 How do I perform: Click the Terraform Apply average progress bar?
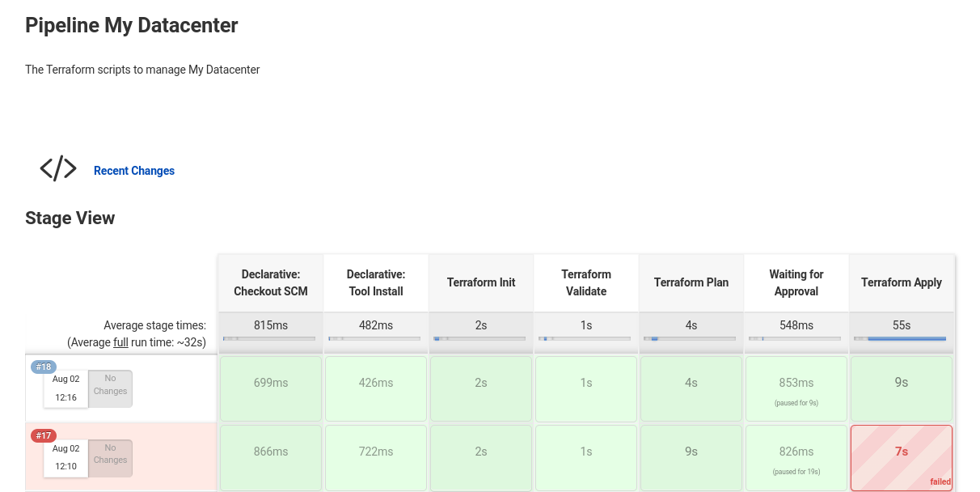[x=901, y=338]
